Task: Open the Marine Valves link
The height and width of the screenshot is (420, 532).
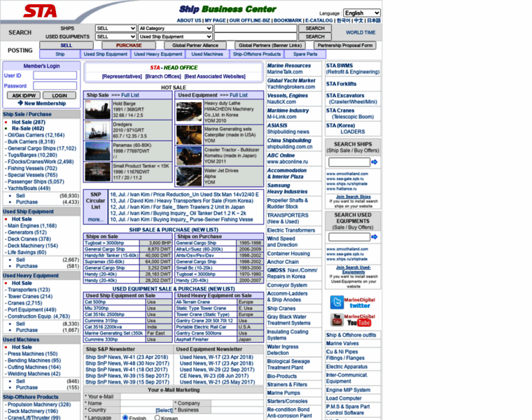Action: pos(342,343)
